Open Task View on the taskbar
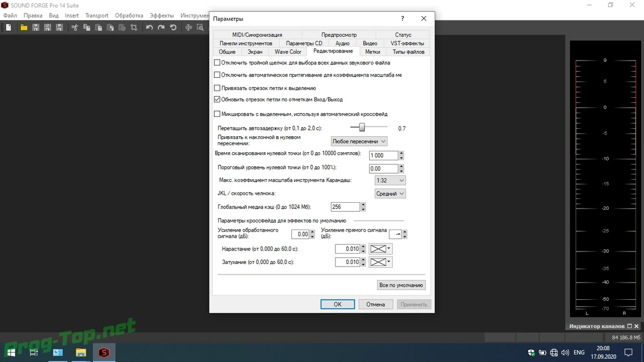 pyautogui.click(x=33, y=352)
